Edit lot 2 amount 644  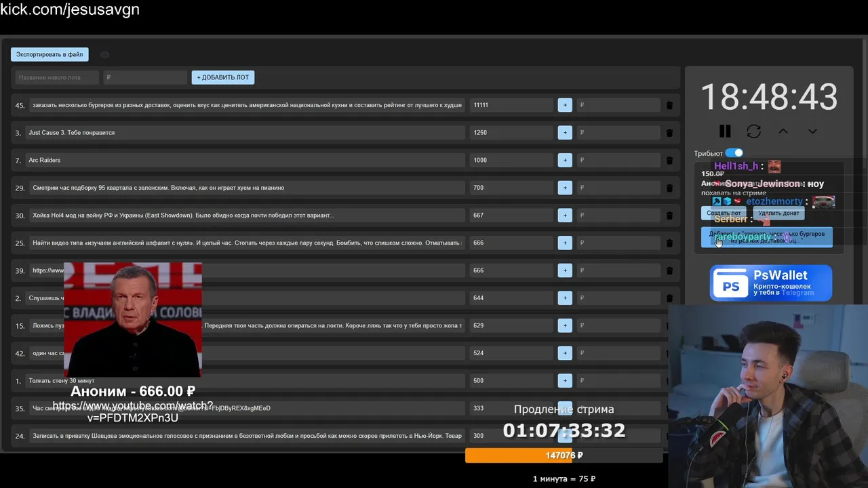tap(511, 298)
